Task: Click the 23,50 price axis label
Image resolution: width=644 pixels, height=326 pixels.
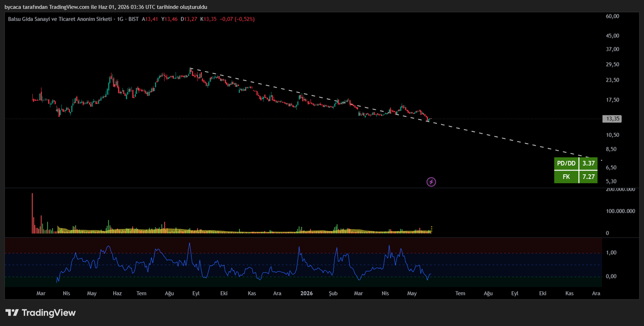Action: pos(612,80)
